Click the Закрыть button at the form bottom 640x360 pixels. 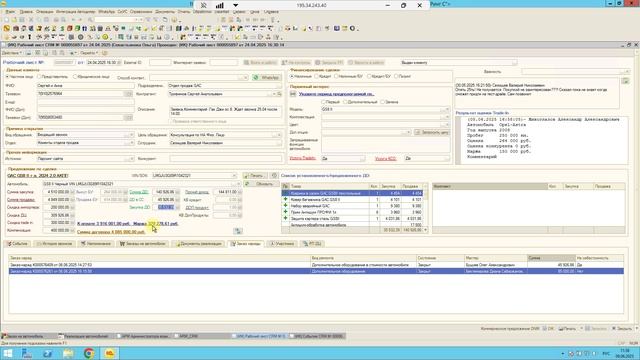coord(622,329)
